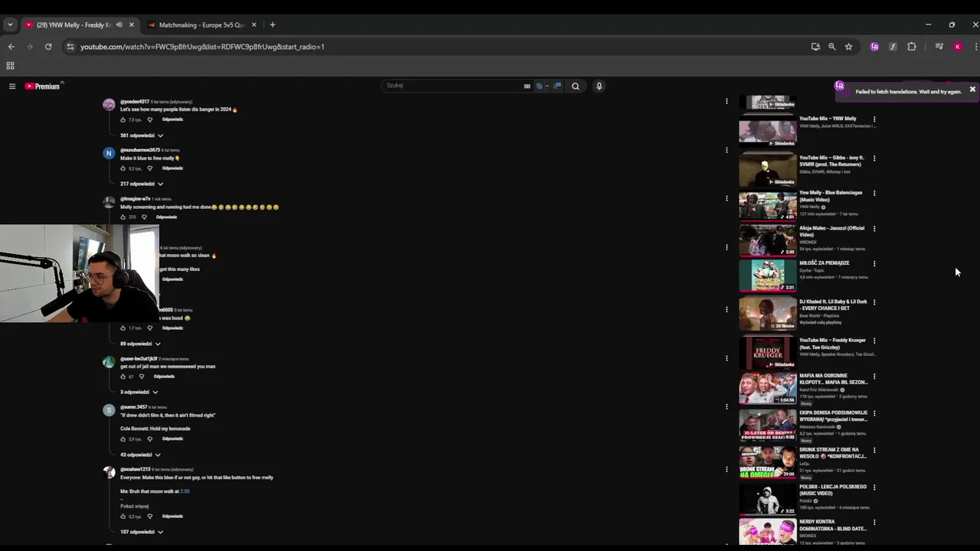Viewport: 980px width, 551px height.
Task: Open options menu for Hold my lemonade comment
Action: (x=727, y=406)
